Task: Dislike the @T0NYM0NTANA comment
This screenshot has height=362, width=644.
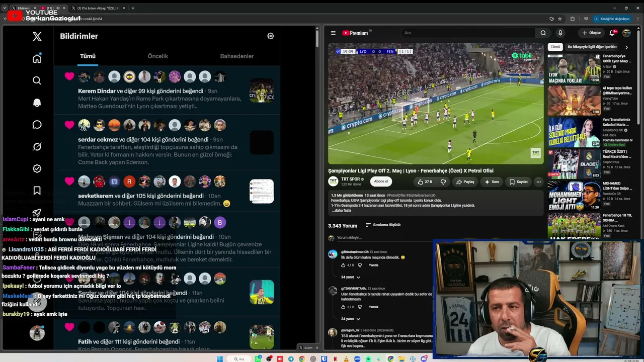Action: point(360,307)
